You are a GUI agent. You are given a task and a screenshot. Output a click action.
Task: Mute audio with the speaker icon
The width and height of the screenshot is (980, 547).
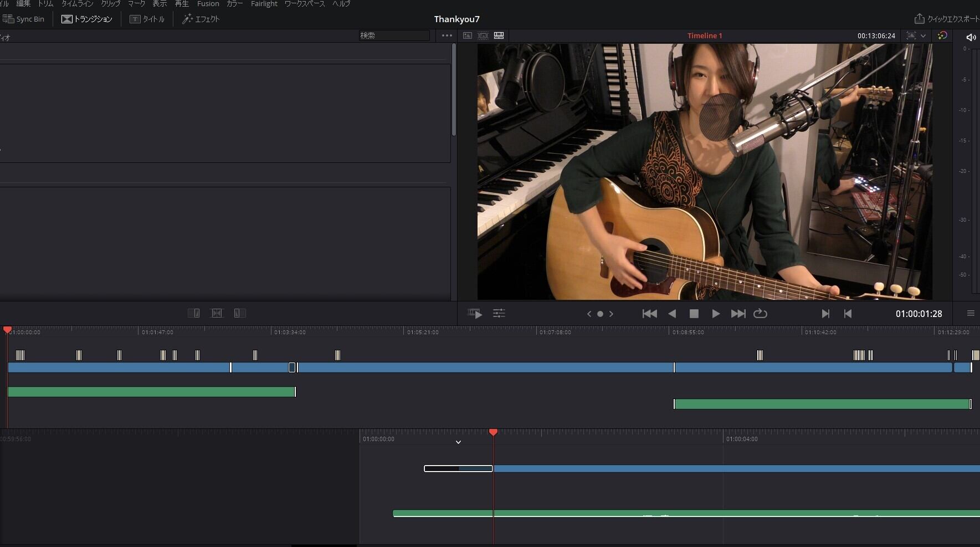[971, 37]
